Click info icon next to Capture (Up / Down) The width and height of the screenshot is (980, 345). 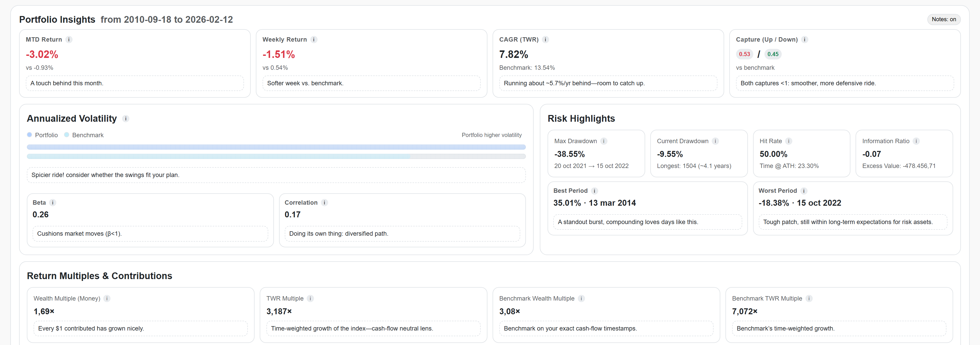(805, 40)
